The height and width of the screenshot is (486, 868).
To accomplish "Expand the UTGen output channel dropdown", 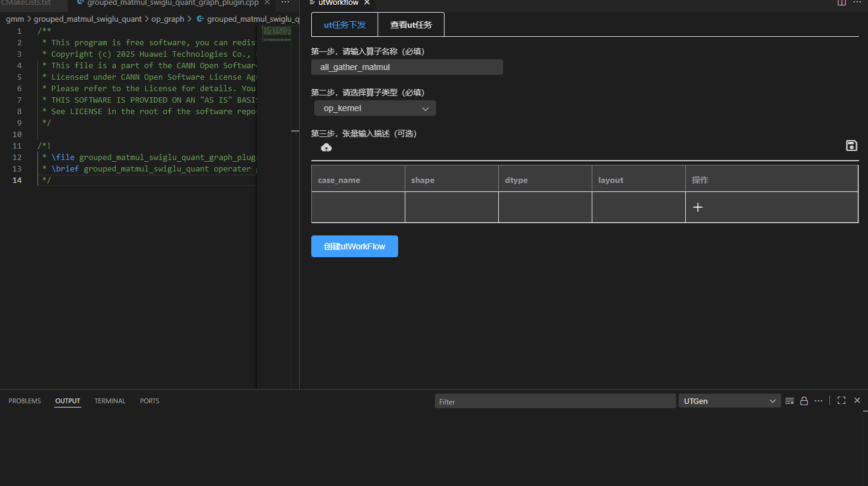I will coord(729,401).
